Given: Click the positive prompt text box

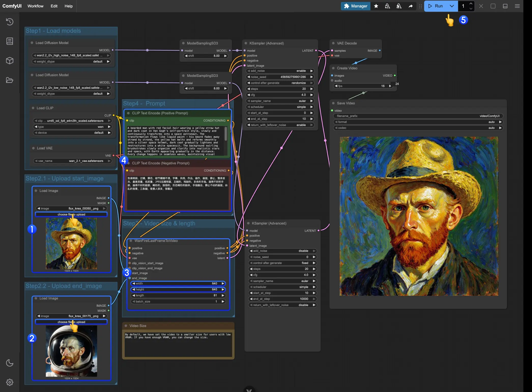Looking at the screenshot, I should click(x=176, y=141).
